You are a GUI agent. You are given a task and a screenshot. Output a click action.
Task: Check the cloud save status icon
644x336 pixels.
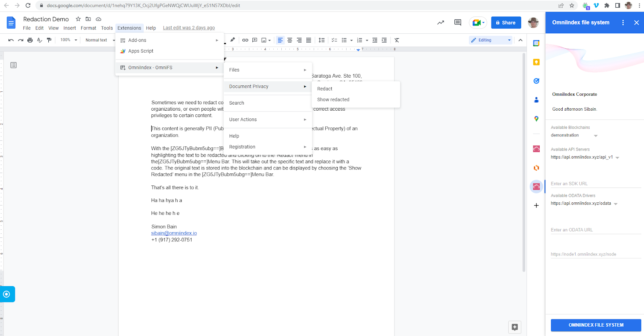coord(99,19)
